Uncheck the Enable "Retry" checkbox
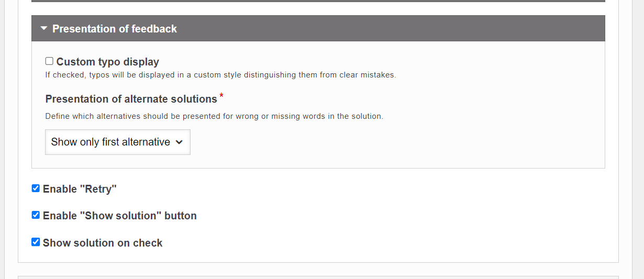This screenshot has width=644, height=279. point(36,188)
